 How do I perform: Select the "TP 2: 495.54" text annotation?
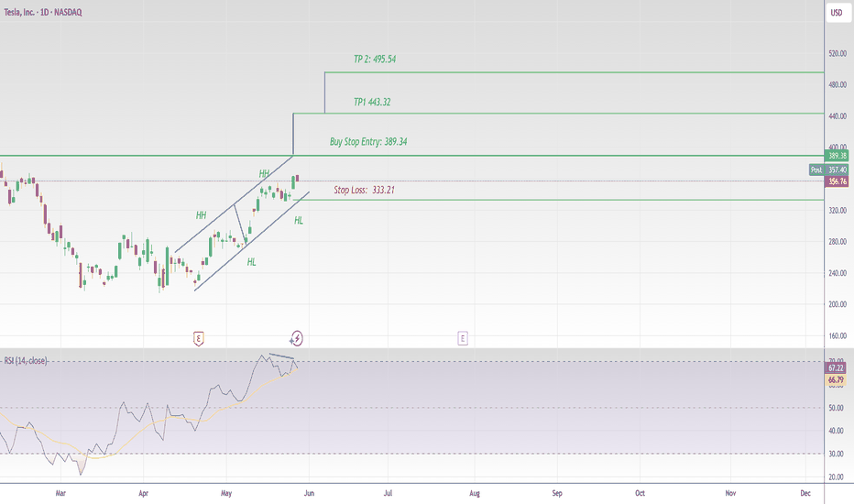[x=375, y=59]
